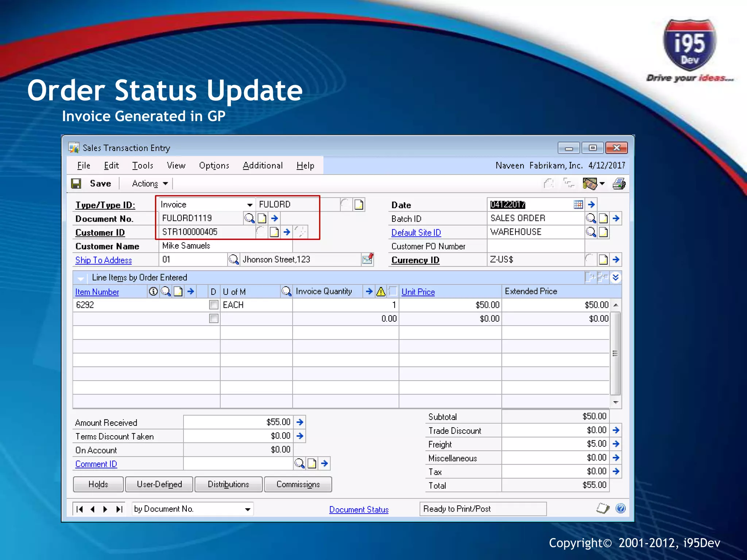The width and height of the screenshot is (747, 560).
Task: Go to last record navigation button
Action: point(119,509)
